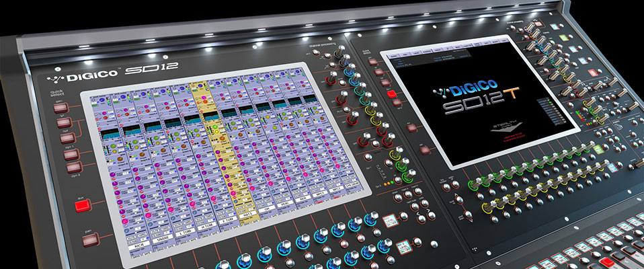The height and width of the screenshot is (269, 644).
Task: Enable the hard mute button
Action: [x=415, y=206]
